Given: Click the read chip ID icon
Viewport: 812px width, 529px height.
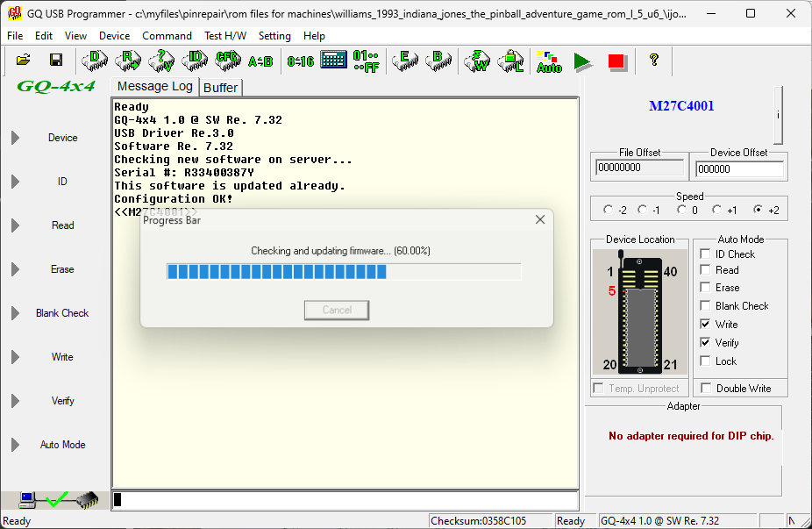Looking at the screenshot, I should click(195, 61).
